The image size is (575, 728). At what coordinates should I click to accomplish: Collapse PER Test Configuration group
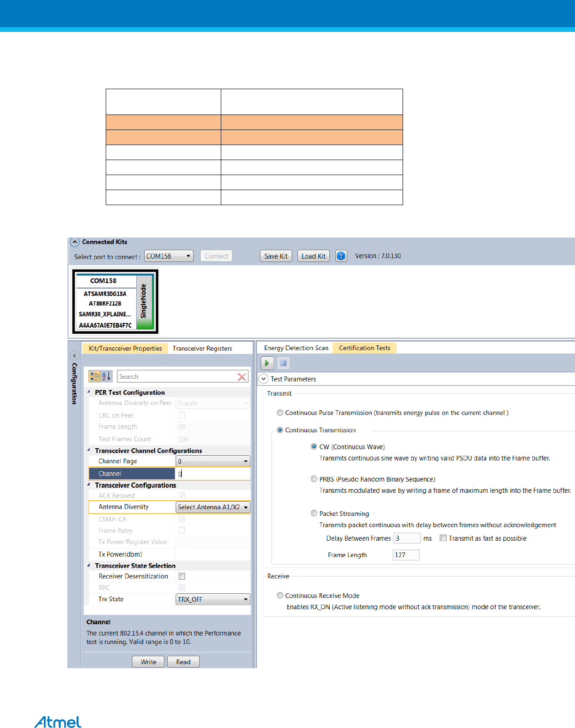(89, 391)
